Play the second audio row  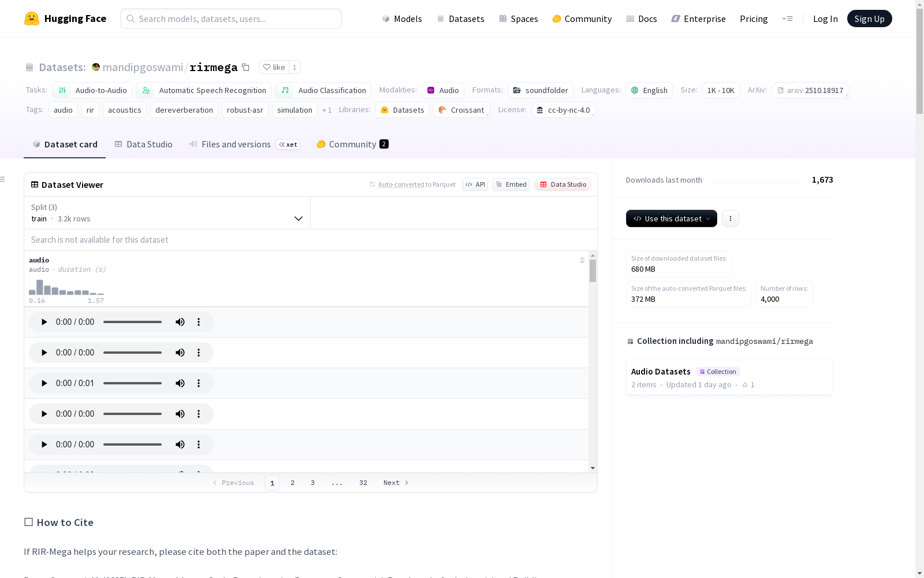(44, 353)
